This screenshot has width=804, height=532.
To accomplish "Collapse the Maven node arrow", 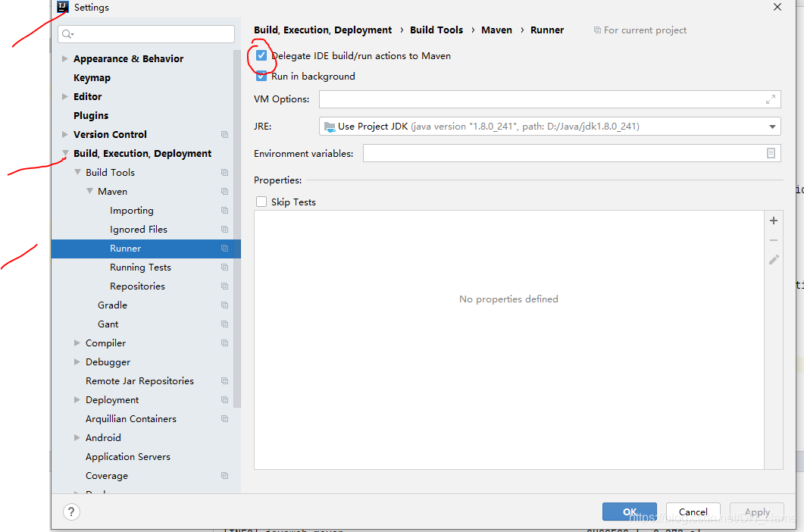I will coord(89,191).
